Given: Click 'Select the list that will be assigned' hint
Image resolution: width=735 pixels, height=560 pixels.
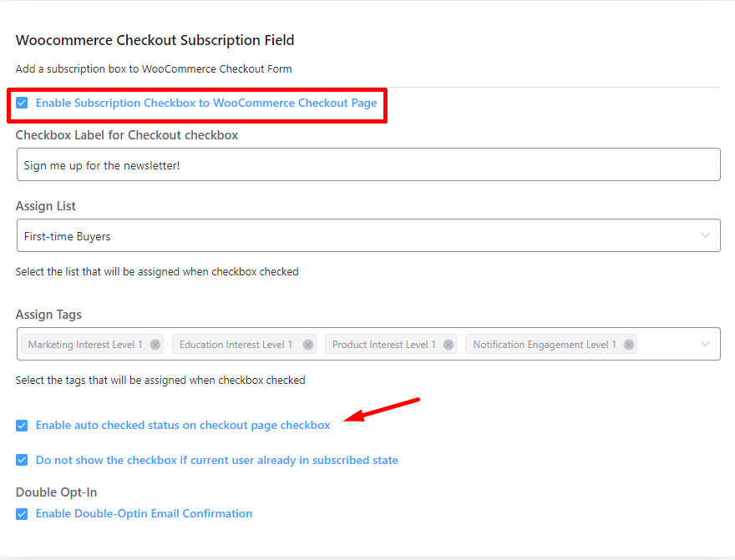Looking at the screenshot, I should pyautogui.click(x=157, y=271).
